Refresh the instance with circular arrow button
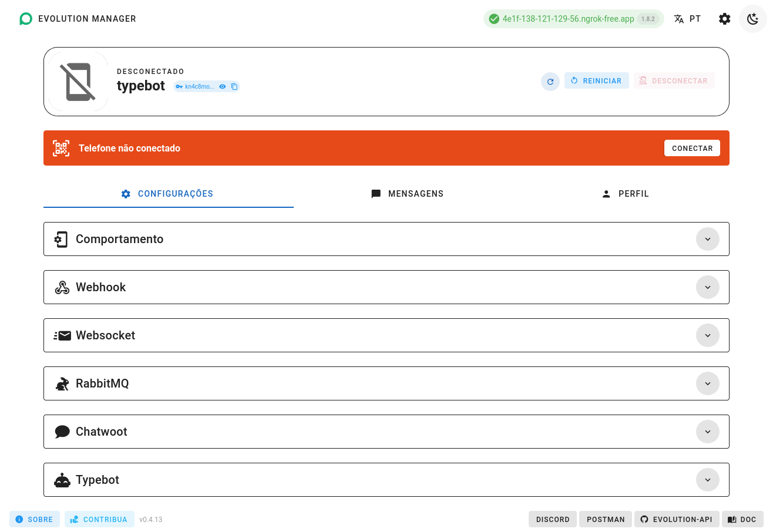 point(550,82)
